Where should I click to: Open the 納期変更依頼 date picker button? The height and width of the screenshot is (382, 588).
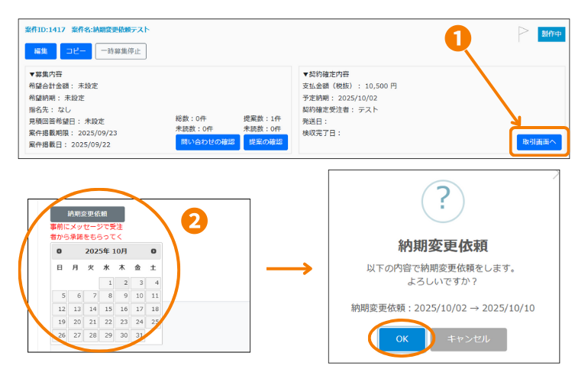tap(87, 214)
